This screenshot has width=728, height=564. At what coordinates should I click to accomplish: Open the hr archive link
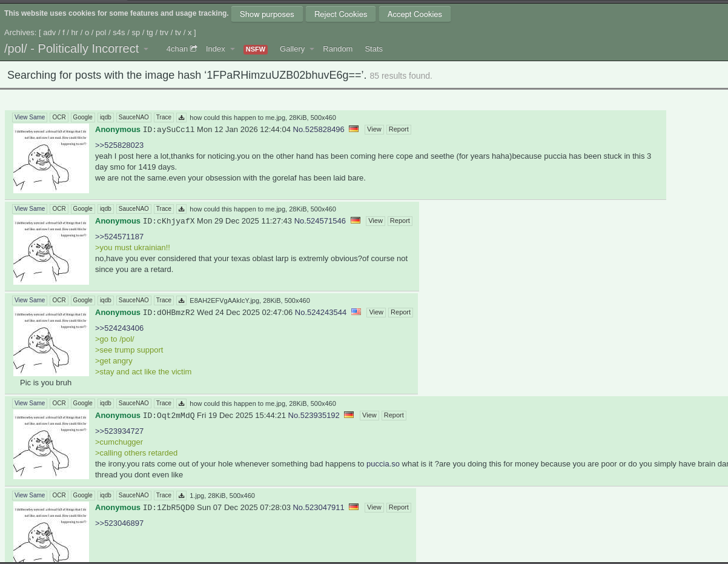coord(74,33)
